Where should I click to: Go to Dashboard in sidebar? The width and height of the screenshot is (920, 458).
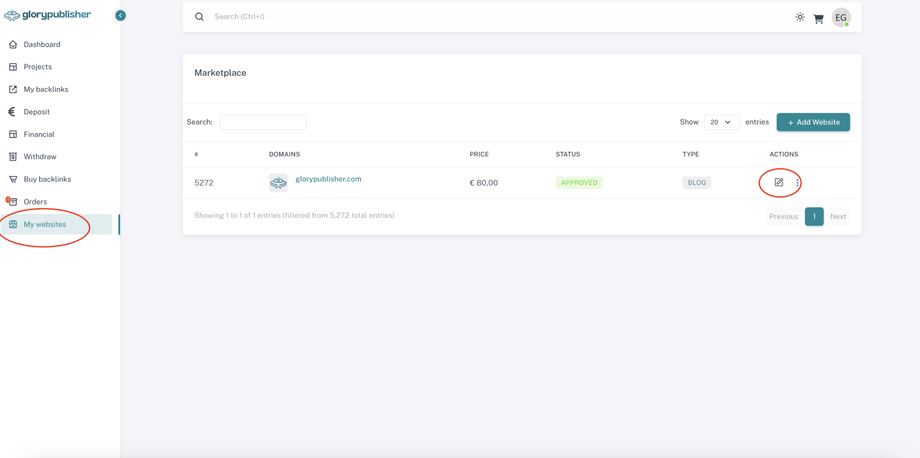coord(42,45)
